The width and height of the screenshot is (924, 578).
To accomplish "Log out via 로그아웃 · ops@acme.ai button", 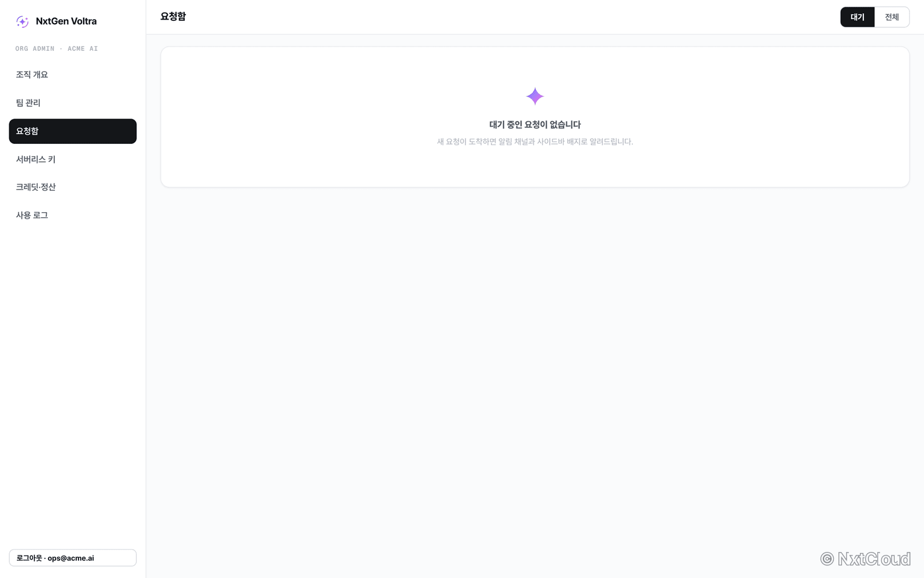I will pos(73,558).
